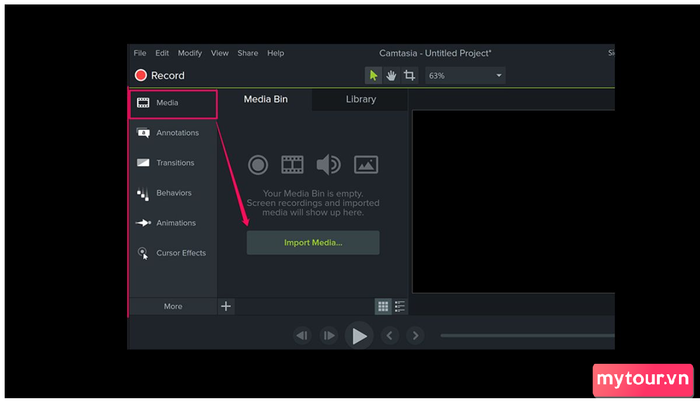Switch to the Media Bin tab
Viewport: 700px width, 405px height.
point(266,100)
